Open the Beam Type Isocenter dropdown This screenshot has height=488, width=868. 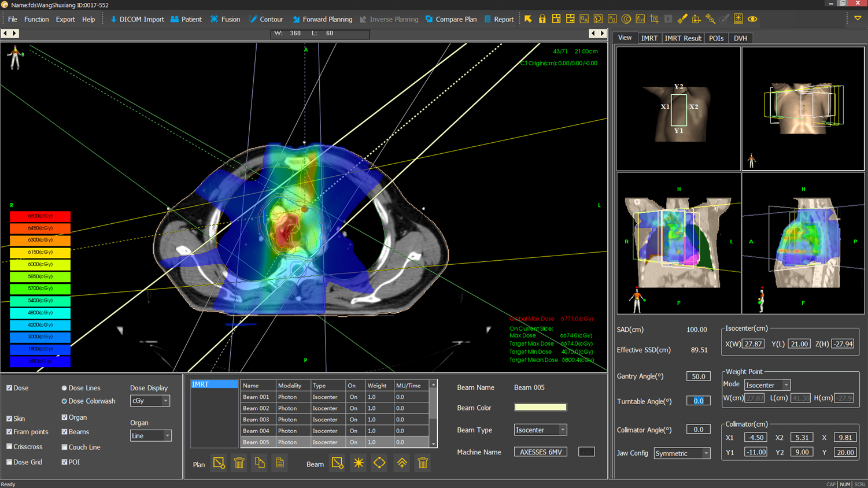pyautogui.click(x=540, y=430)
